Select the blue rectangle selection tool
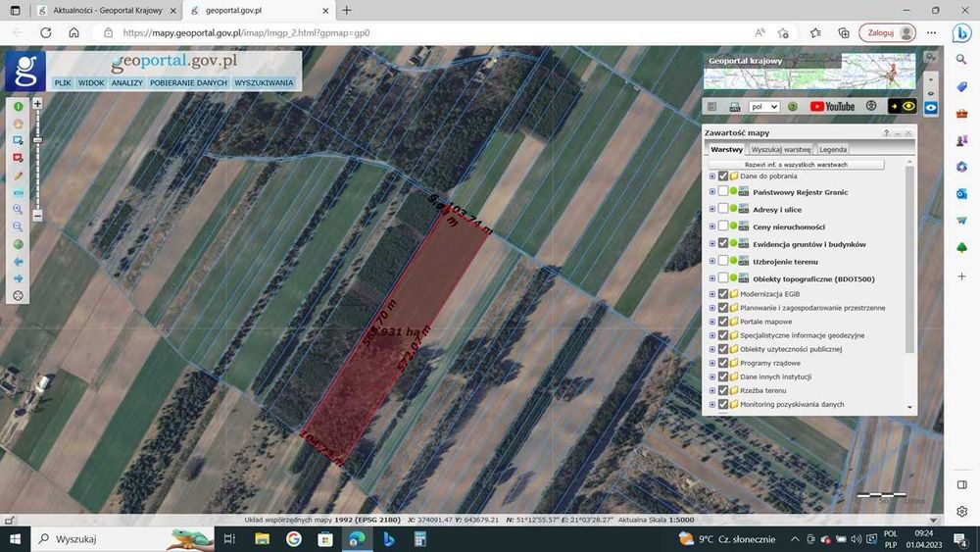980x552 pixels. [x=18, y=140]
